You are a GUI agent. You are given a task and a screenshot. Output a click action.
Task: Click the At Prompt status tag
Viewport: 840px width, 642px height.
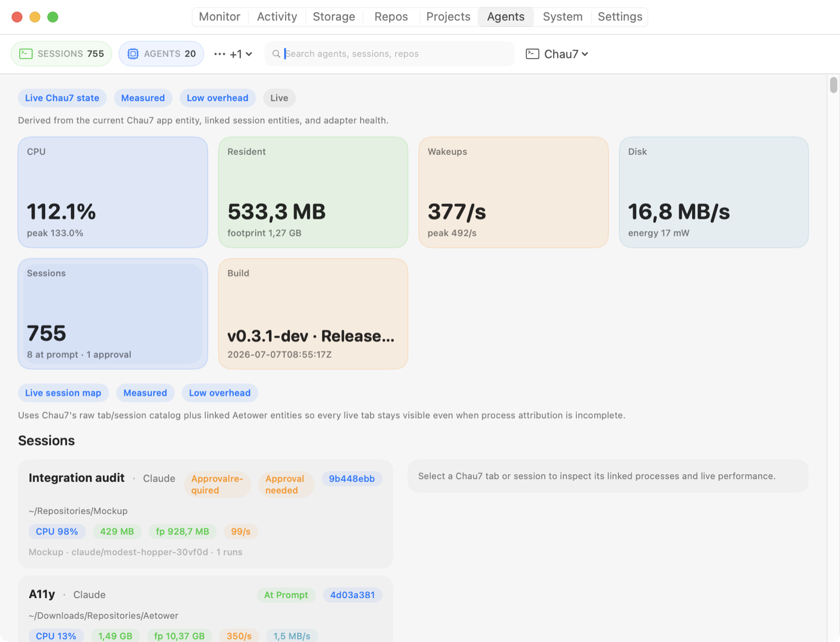(x=286, y=595)
